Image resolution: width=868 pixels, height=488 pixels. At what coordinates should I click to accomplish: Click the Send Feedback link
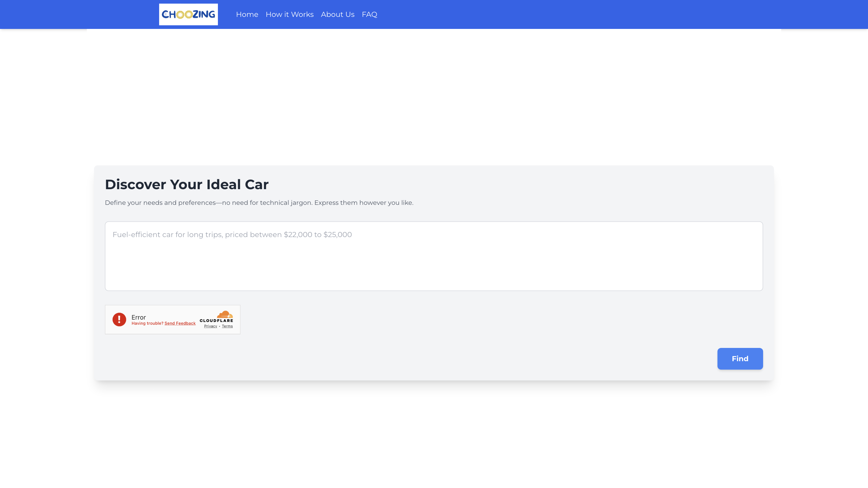pyautogui.click(x=180, y=323)
